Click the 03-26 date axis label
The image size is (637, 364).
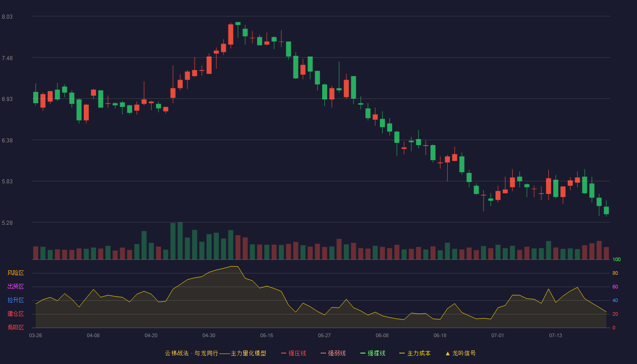point(35,335)
